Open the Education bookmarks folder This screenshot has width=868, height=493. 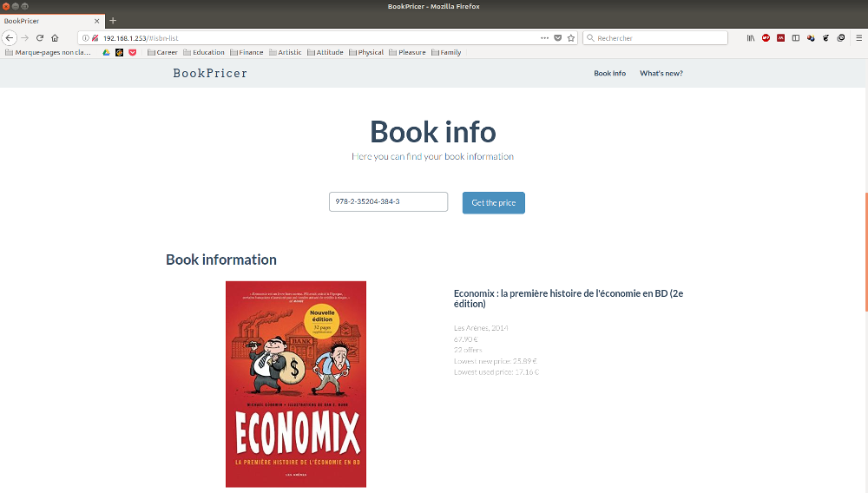204,53
